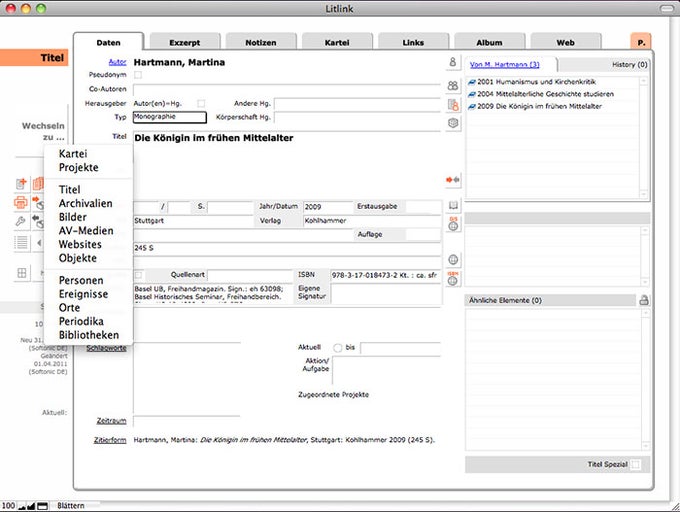This screenshot has height=512, width=680.
Task: Click the ISBN field with 978-3-17-018473-2
Action: (385, 275)
